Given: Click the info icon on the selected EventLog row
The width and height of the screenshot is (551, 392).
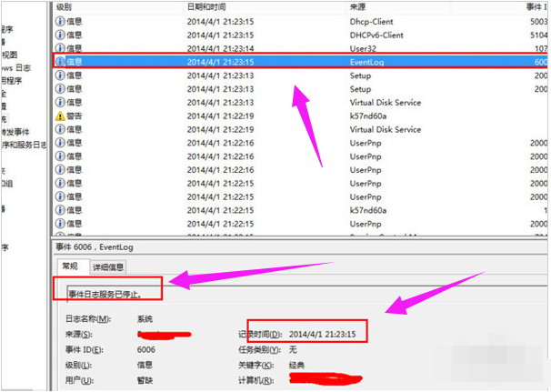Looking at the screenshot, I should pyautogui.click(x=60, y=61).
